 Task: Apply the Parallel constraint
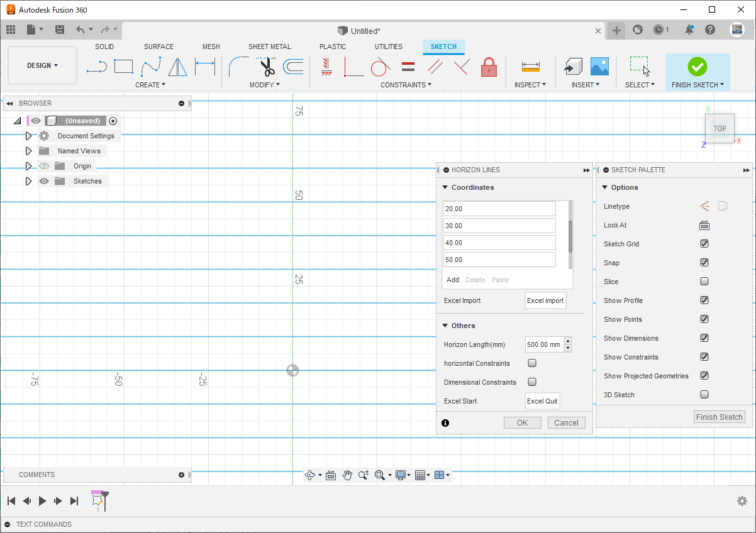click(435, 66)
